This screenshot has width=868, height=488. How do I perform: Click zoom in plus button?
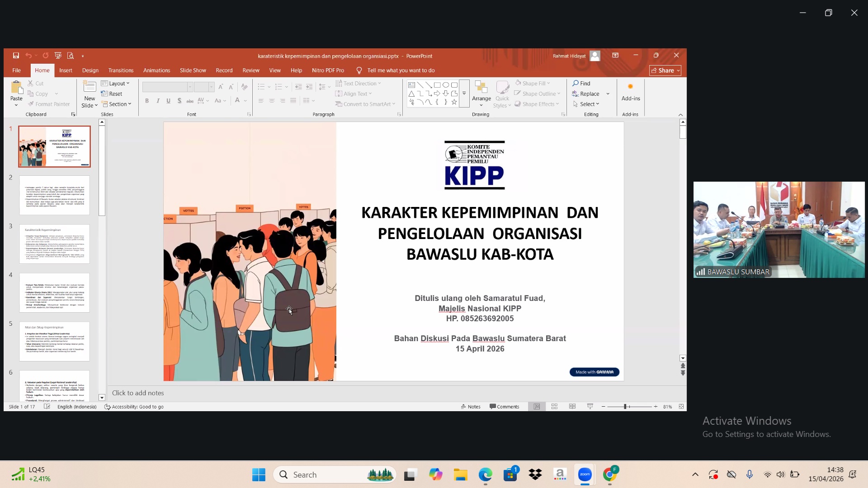click(x=656, y=407)
